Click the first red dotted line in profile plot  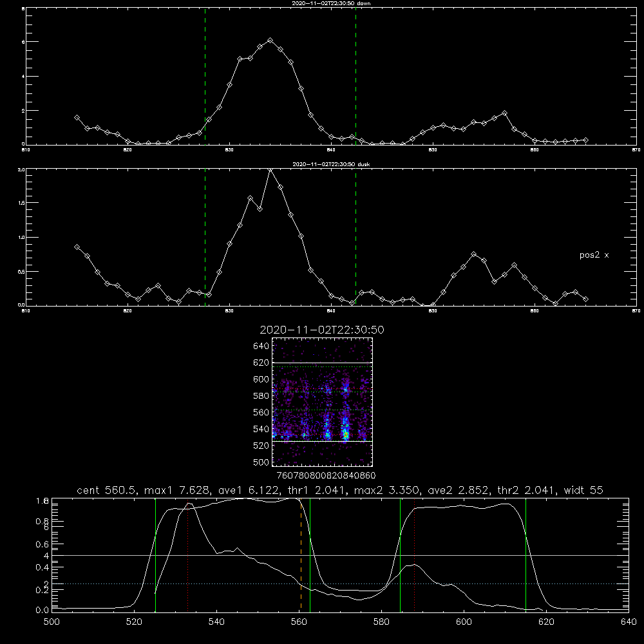pyautogui.click(x=187, y=556)
